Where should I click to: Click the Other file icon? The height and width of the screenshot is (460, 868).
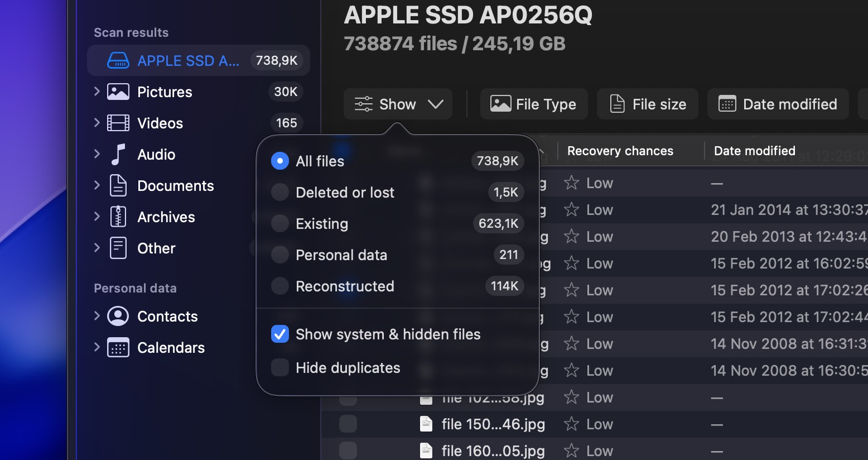click(118, 248)
